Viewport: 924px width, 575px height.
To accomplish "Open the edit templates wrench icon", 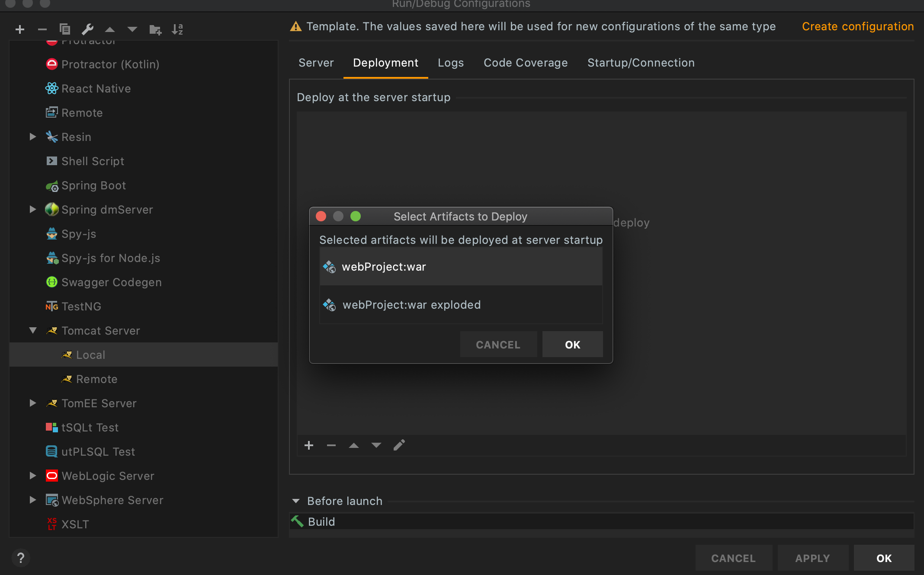I will coord(87,29).
